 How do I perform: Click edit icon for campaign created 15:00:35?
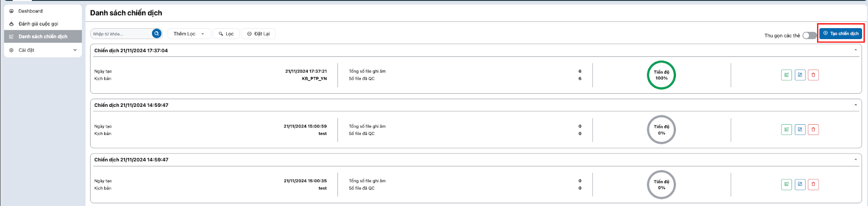800,184
